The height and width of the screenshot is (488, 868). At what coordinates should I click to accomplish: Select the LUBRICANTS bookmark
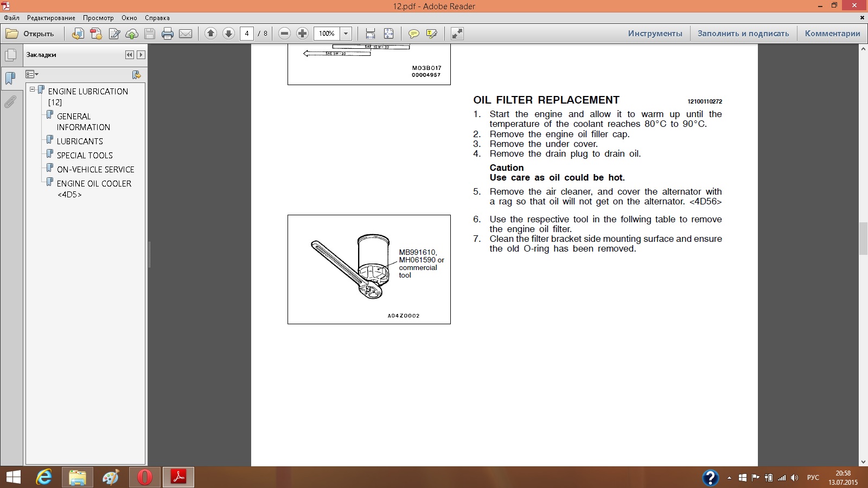click(80, 141)
